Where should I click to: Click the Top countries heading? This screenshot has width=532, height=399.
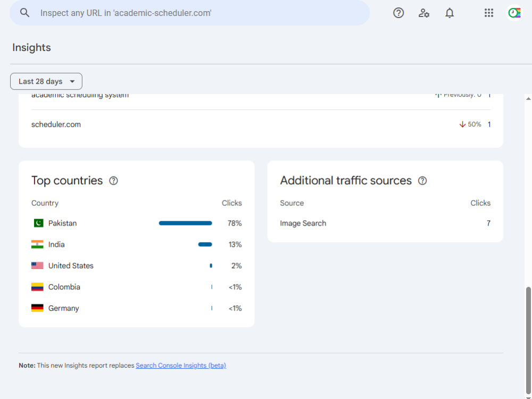click(x=67, y=180)
